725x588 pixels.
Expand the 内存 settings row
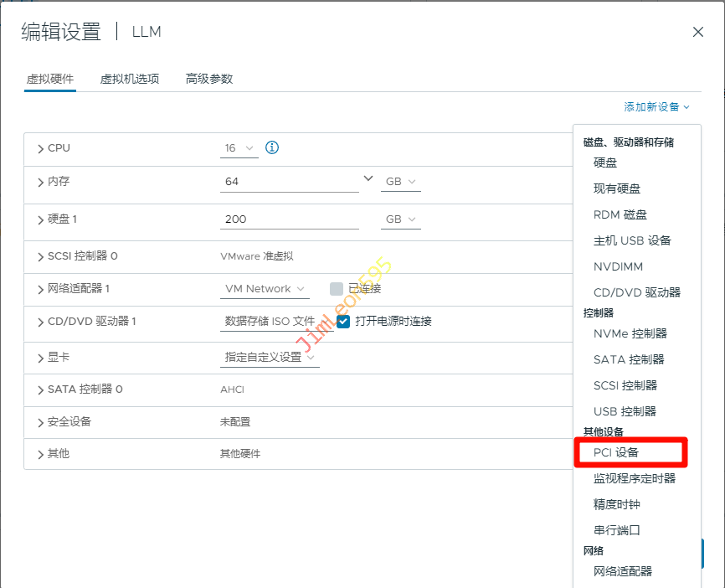click(41, 183)
